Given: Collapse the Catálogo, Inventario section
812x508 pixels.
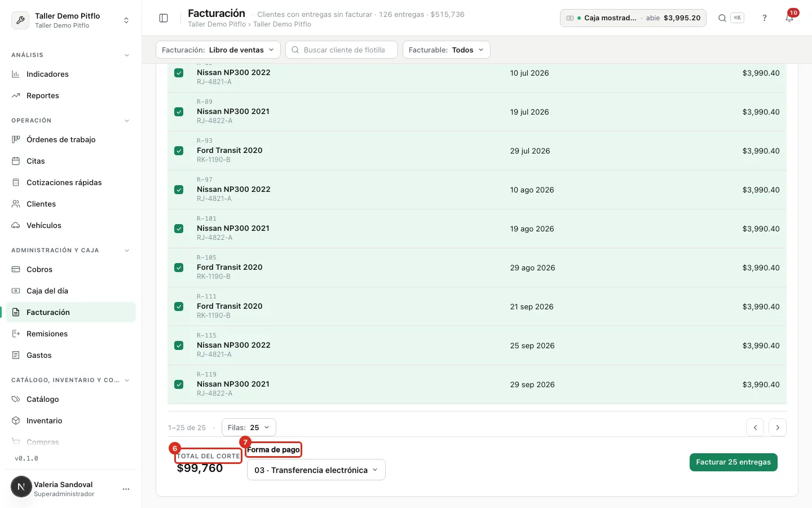Looking at the screenshot, I should click(127, 380).
